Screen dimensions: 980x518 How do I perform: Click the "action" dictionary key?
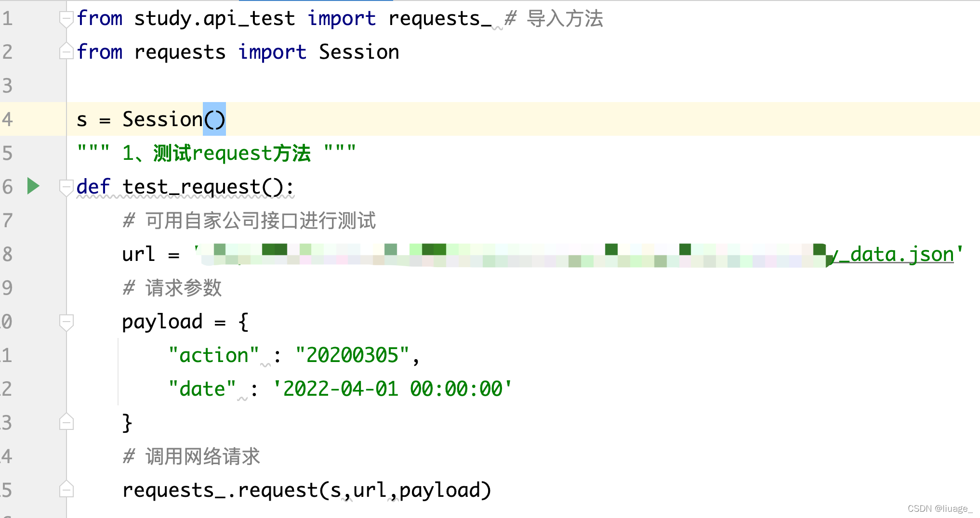click(x=213, y=355)
